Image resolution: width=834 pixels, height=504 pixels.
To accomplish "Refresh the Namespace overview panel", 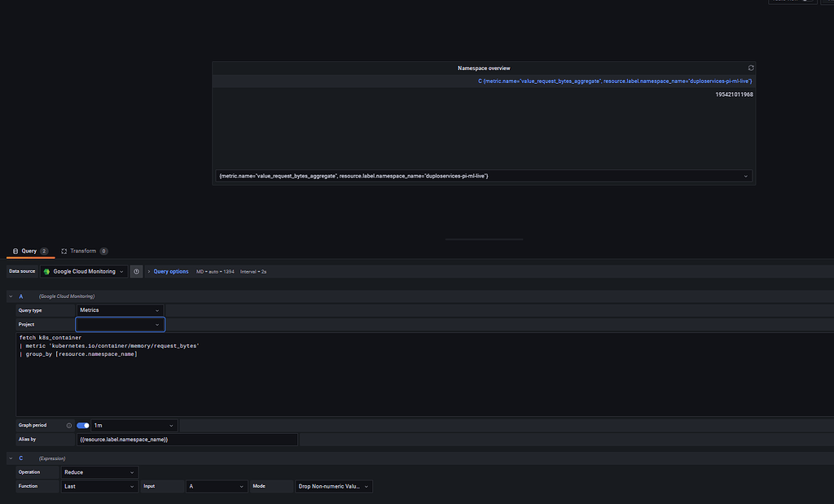I will (x=750, y=67).
